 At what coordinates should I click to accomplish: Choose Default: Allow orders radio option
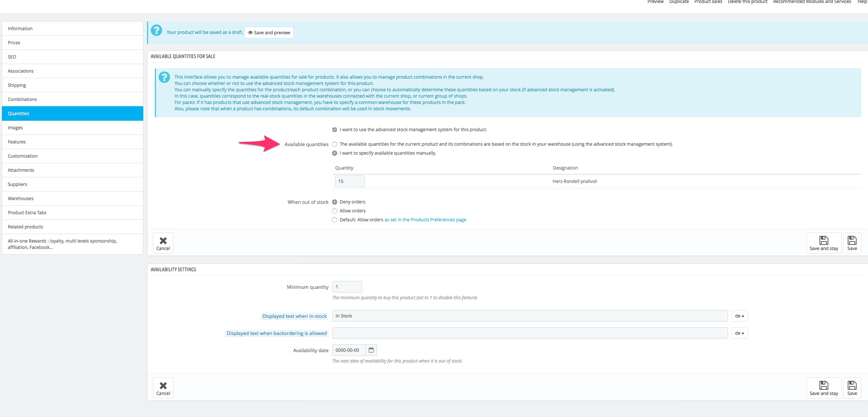tap(335, 220)
